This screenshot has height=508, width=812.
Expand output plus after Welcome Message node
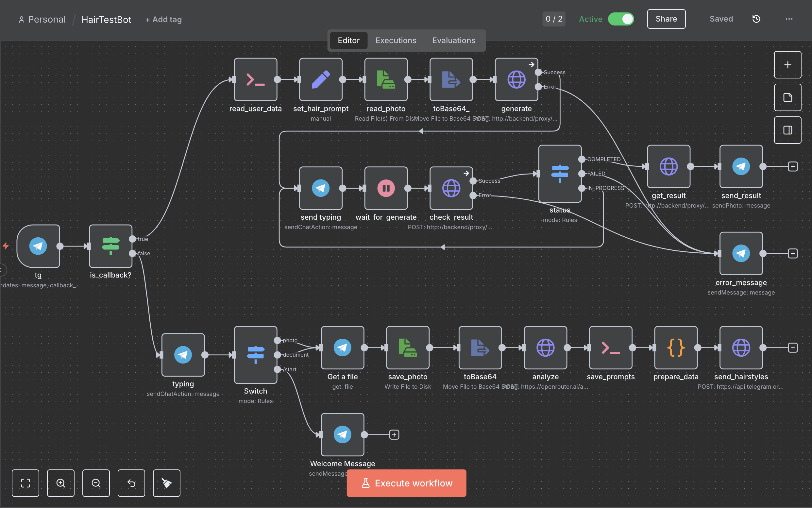(394, 434)
